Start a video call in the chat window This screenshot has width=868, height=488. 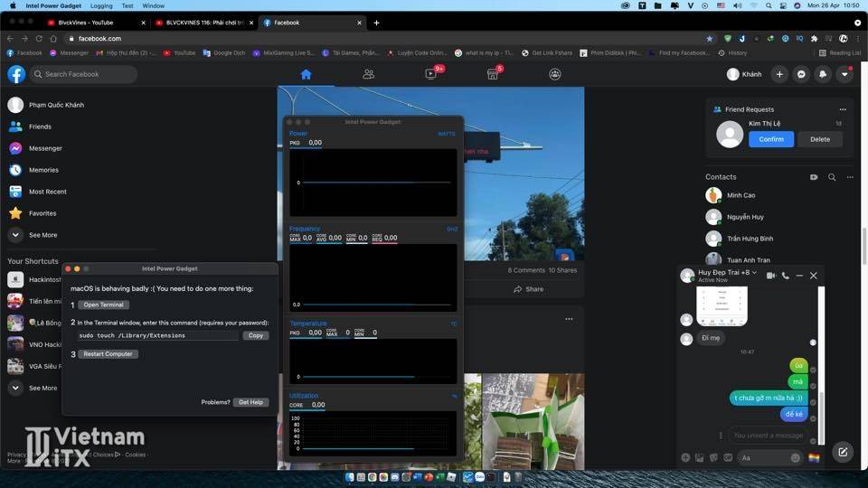(771, 276)
